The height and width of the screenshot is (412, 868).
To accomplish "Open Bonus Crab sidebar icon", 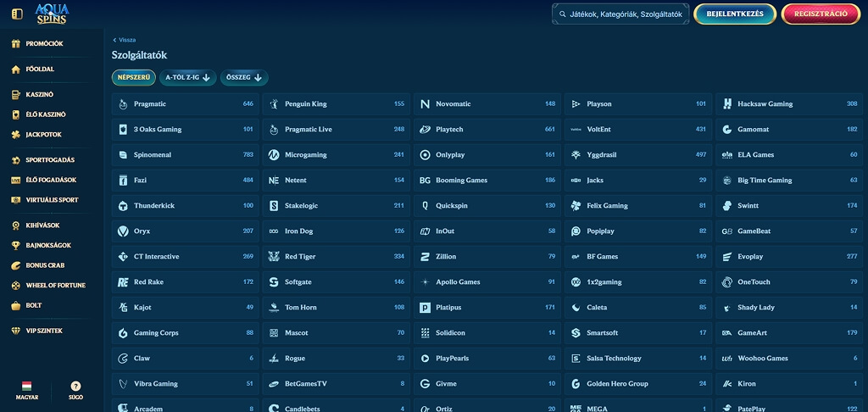I will coord(16,265).
